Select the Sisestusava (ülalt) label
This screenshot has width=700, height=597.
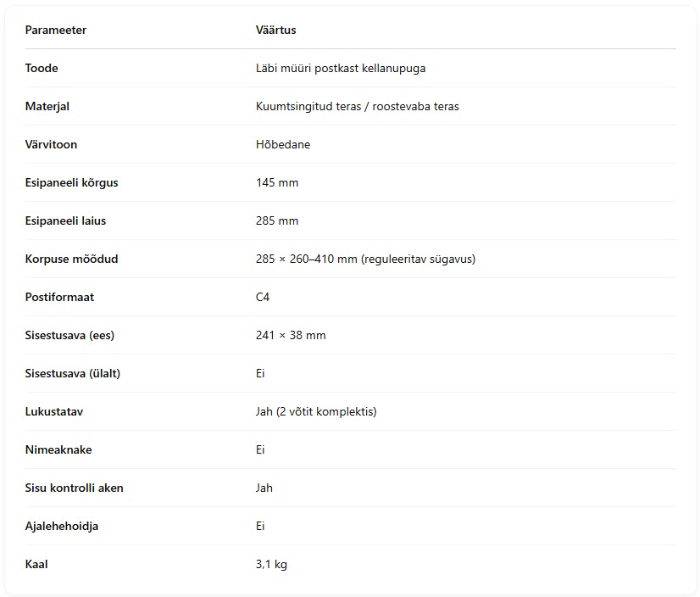(72, 374)
